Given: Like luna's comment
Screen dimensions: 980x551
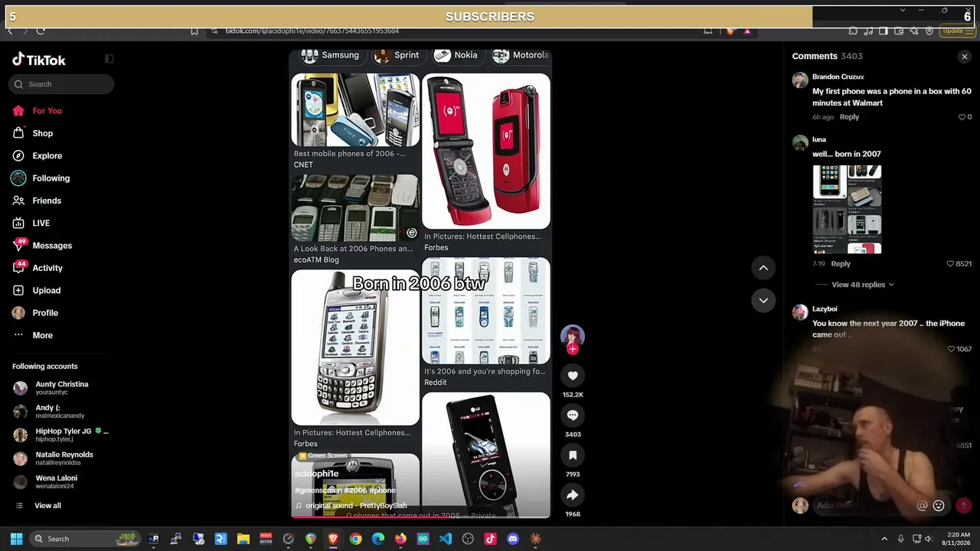Looking at the screenshot, I should pos(951,264).
